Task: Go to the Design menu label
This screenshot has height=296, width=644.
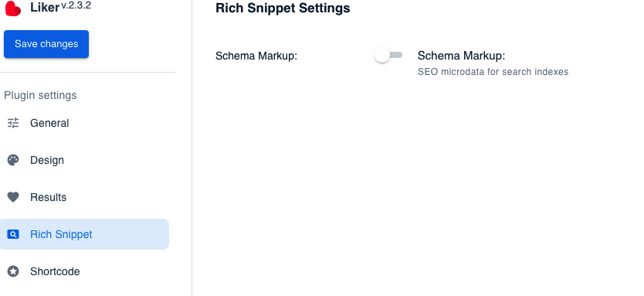Action: 47,160
